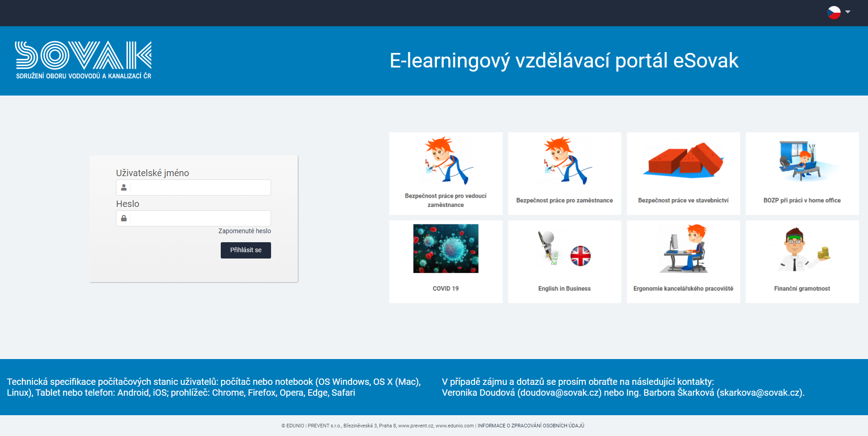Click the UK flag English in Business icon
The width and height of the screenshot is (868, 436).
click(581, 256)
